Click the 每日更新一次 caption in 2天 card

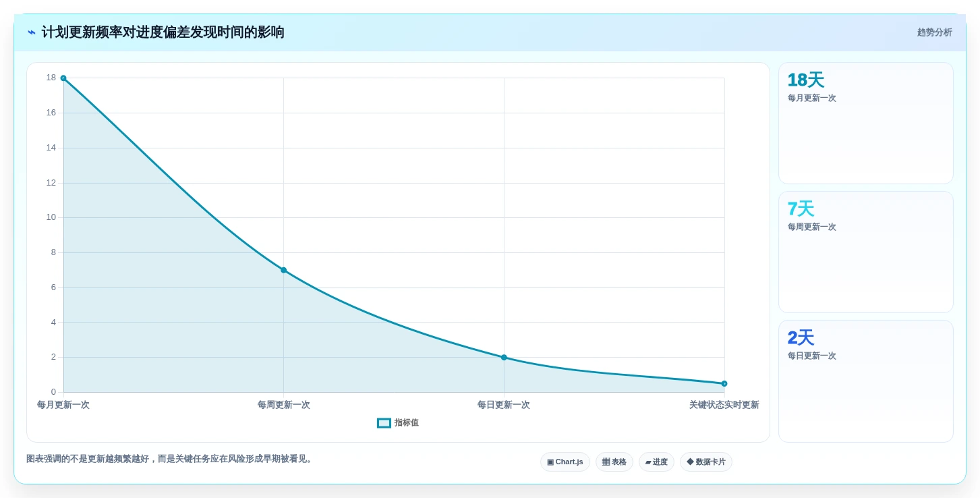[x=812, y=356]
